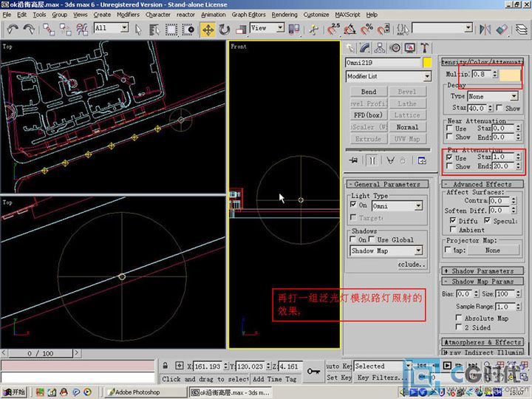Viewport: 532px width, 399px height.
Task: Toggle Far Attenuation Use checkbox
Action: (x=449, y=157)
